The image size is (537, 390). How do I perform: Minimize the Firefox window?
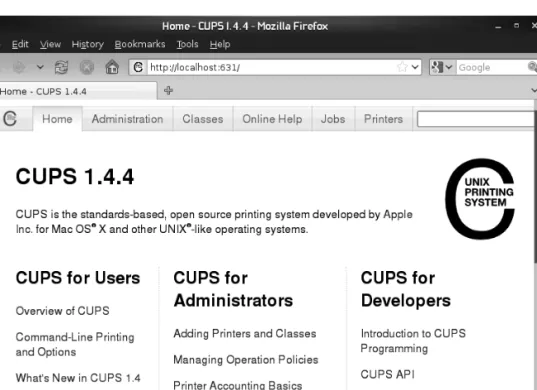coord(498,26)
